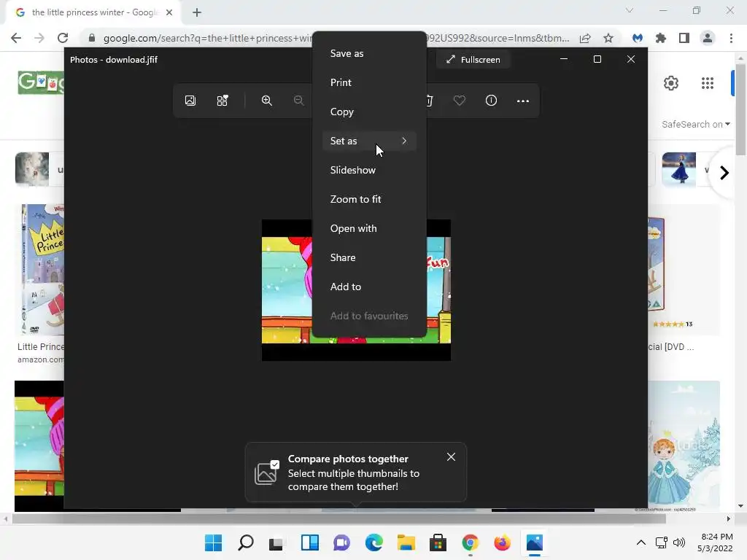Open the file info icon

click(491, 101)
